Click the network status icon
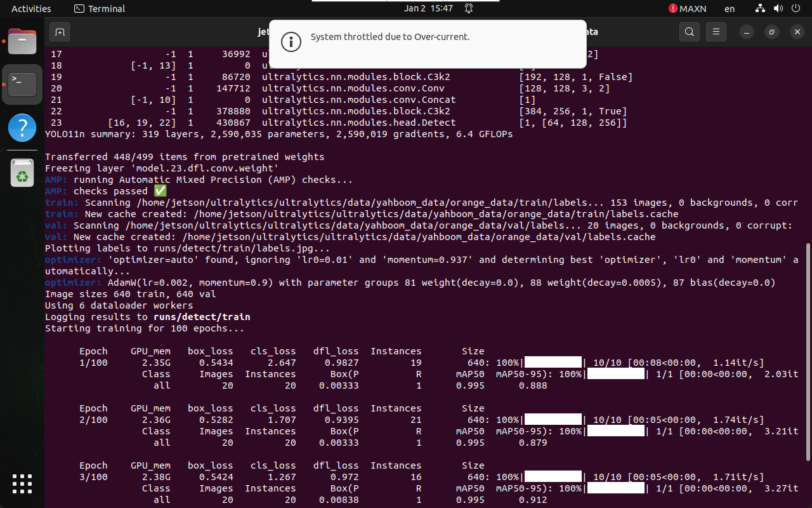Viewport: 812px width, 508px height. [x=761, y=9]
